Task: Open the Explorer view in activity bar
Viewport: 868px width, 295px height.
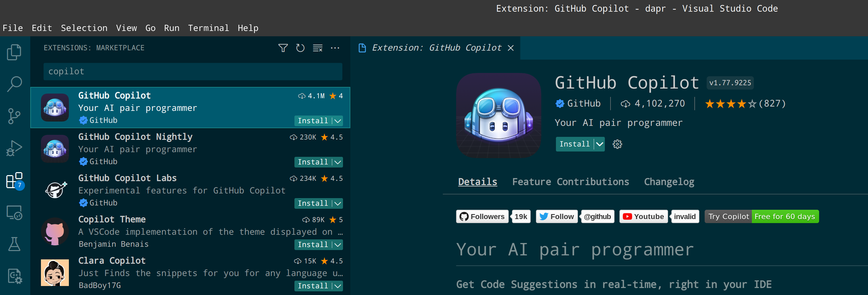Action: pos(14,52)
